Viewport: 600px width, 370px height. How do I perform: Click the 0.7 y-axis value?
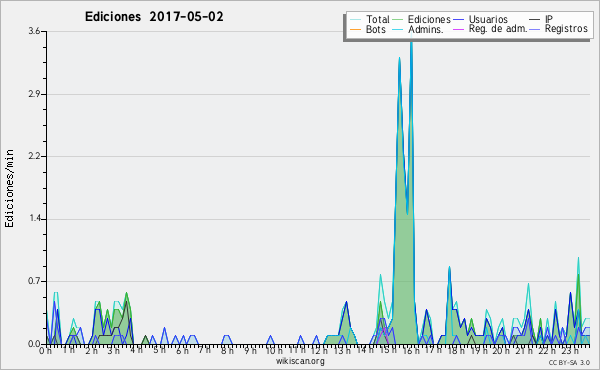(34, 282)
